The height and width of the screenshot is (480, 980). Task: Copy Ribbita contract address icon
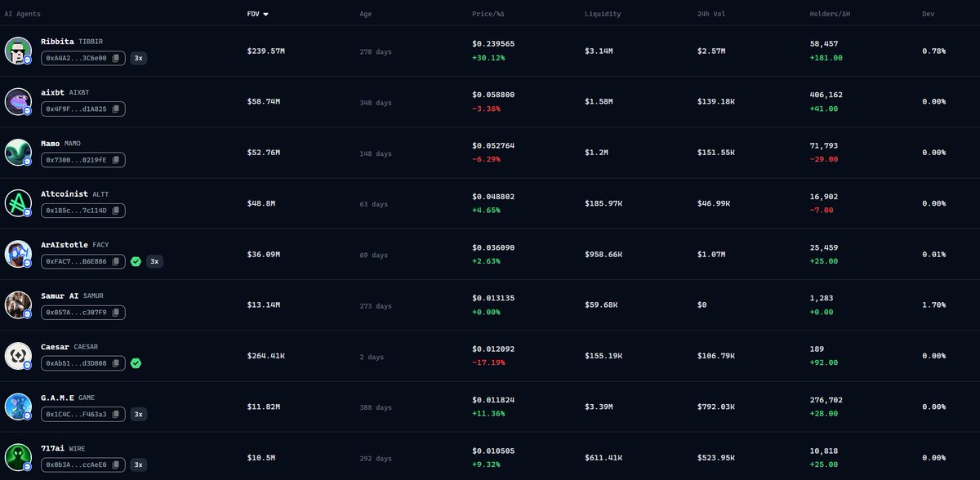pos(116,58)
